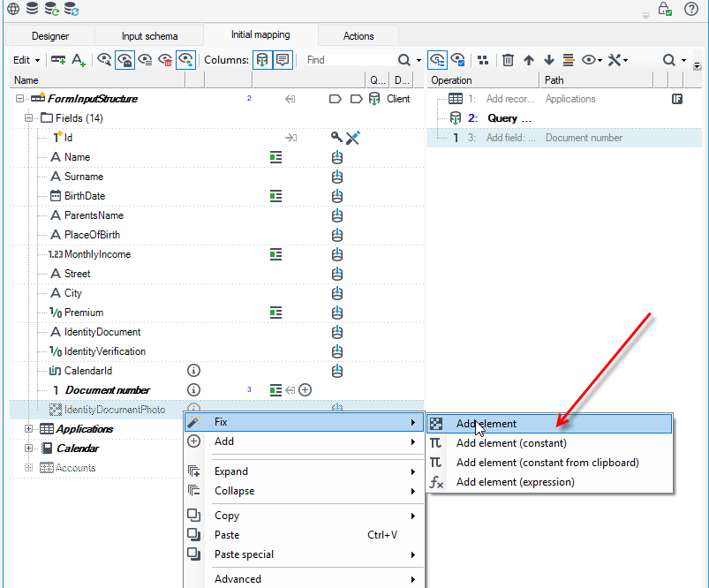Click the magnifier icon next to Find

pyautogui.click(x=404, y=60)
